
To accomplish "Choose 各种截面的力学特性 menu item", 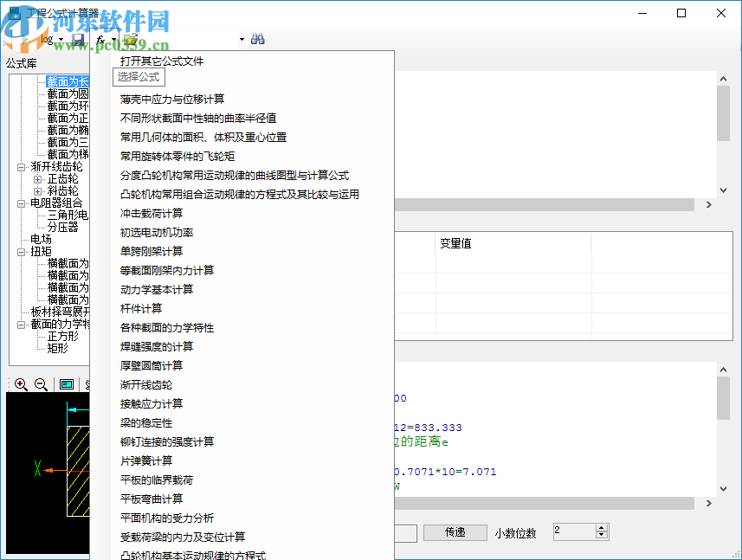I will pyautogui.click(x=167, y=328).
